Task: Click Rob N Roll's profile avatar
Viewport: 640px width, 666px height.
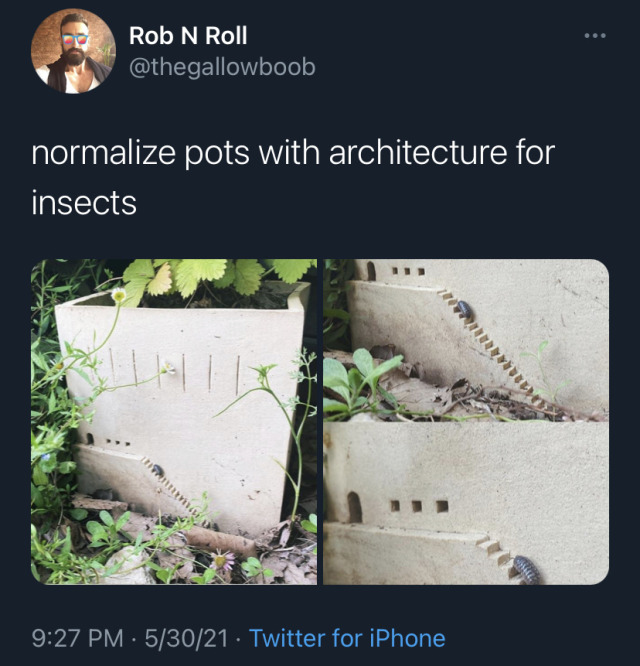Action: 72,51
